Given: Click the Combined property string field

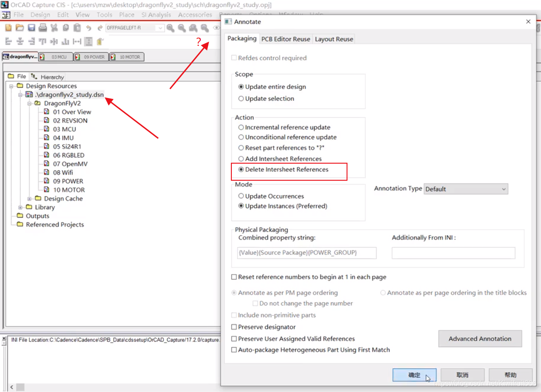Looking at the screenshot, I should coord(307,253).
